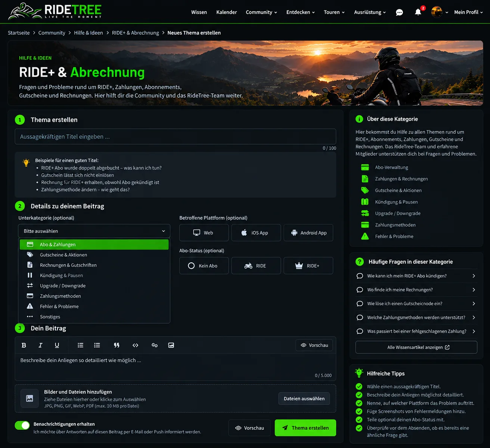
Task: Click the title input field
Action: [x=176, y=136]
